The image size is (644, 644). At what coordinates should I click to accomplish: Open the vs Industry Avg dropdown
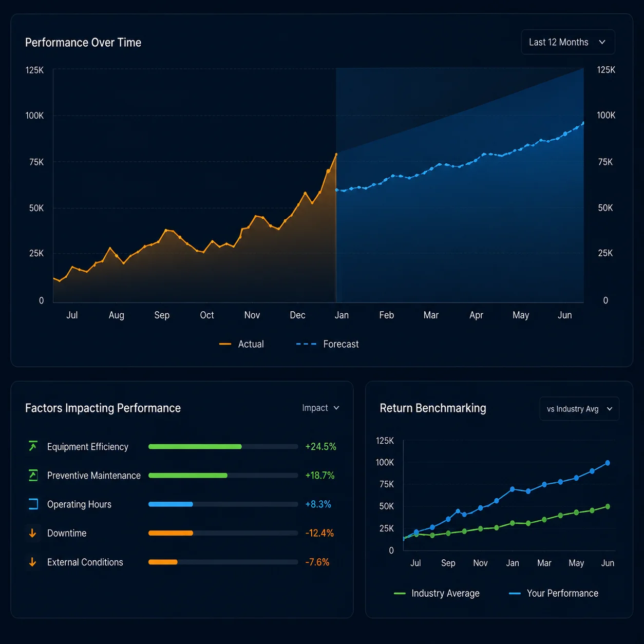(579, 409)
